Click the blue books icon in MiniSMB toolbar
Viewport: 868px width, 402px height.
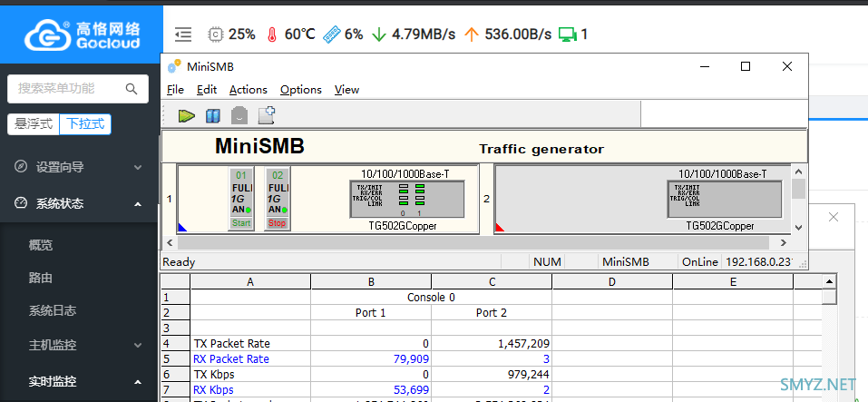click(x=212, y=115)
